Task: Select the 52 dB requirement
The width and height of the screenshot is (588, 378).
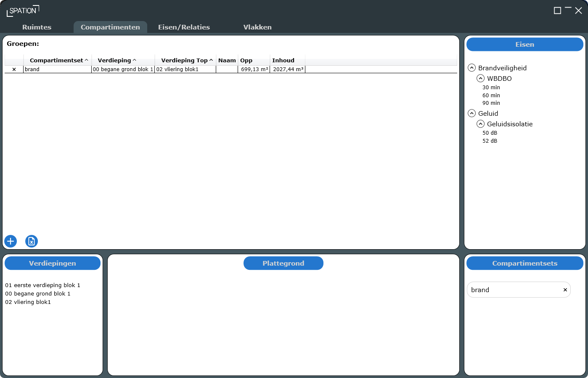Action: [490, 141]
